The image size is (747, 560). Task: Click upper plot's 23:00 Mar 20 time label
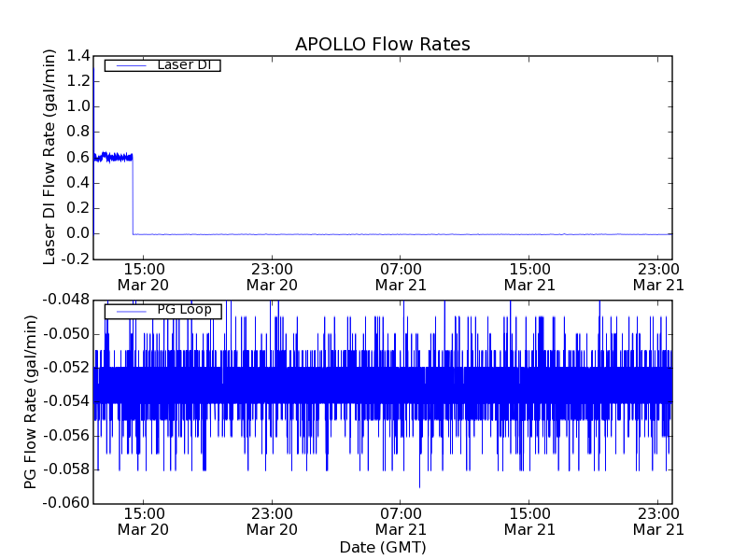click(272, 276)
